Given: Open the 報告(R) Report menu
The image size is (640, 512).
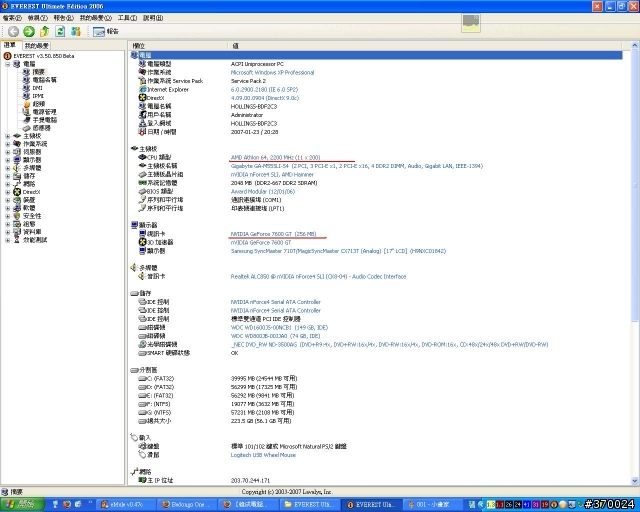Looking at the screenshot, I should click(x=64, y=18).
